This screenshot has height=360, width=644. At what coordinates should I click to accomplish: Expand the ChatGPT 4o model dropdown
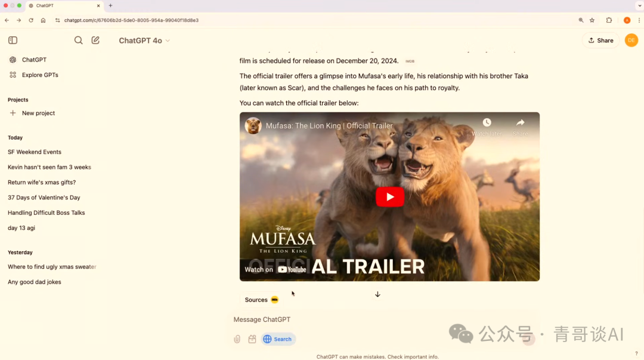click(144, 41)
